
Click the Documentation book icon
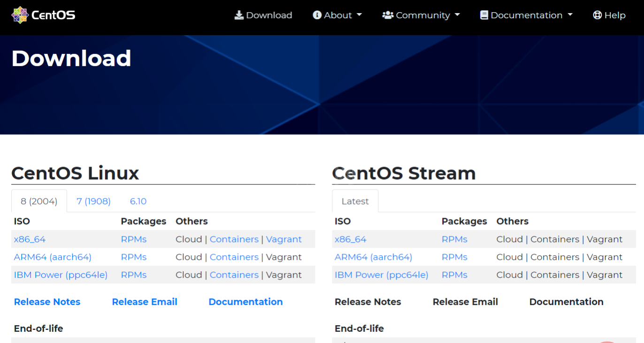pyautogui.click(x=484, y=15)
